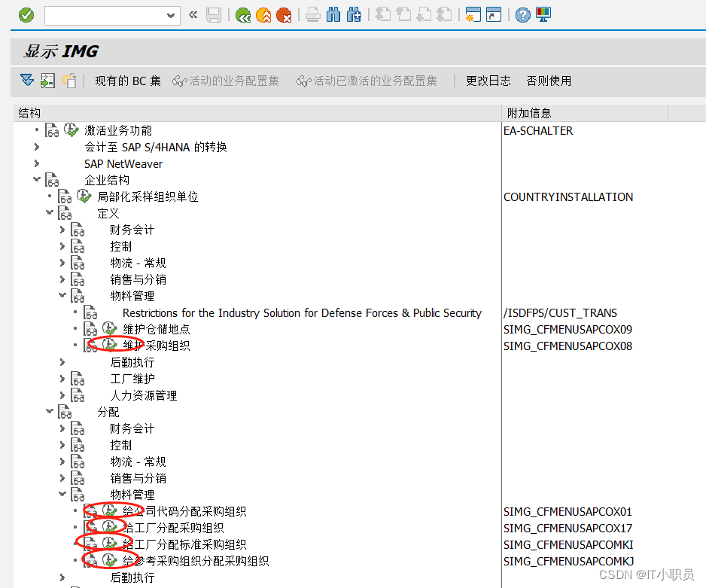Image resolution: width=706 pixels, height=588 pixels.
Task: Open documentation icon for Restrictions for the Industry Solution
Action: [90, 312]
